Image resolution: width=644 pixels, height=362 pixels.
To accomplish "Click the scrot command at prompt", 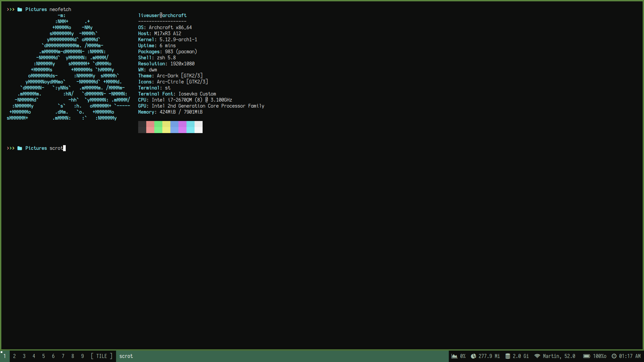I will click(56, 148).
